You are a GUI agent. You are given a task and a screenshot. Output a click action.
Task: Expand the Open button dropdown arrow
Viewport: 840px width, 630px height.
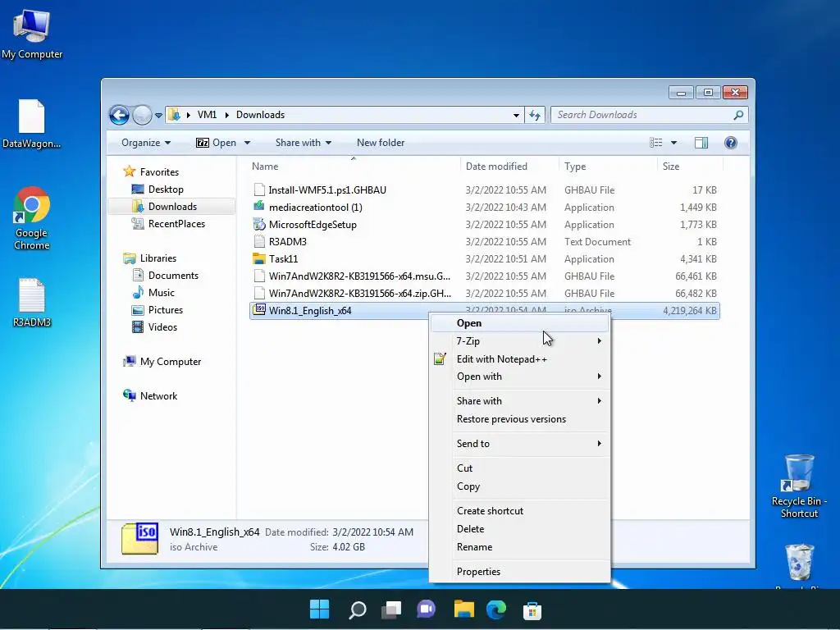click(247, 143)
